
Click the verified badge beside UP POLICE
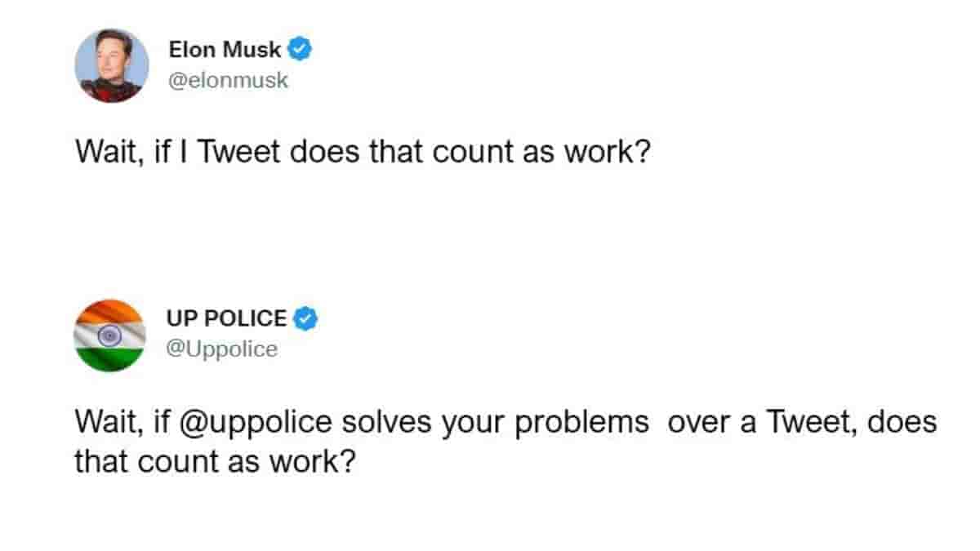click(x=305, y=318)
